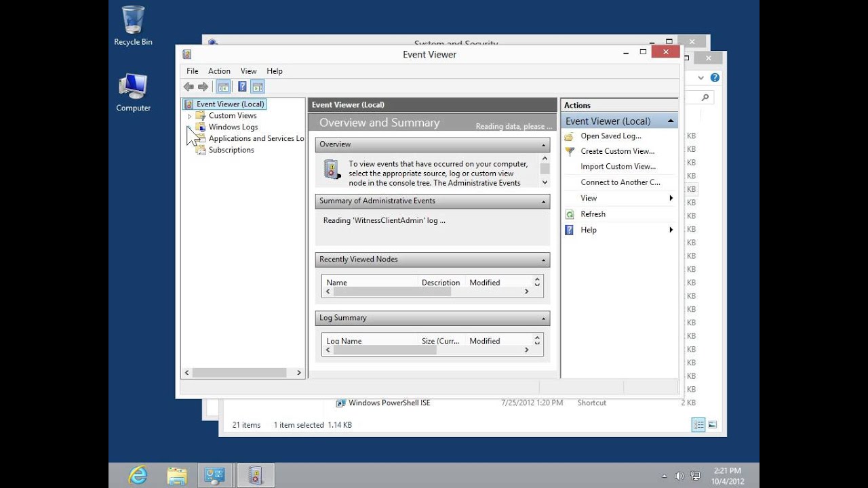This screenshot has height=488, width=868.
Task: Click the Back arrow in Event Viewer toolbar
Action: pos(189,87)
